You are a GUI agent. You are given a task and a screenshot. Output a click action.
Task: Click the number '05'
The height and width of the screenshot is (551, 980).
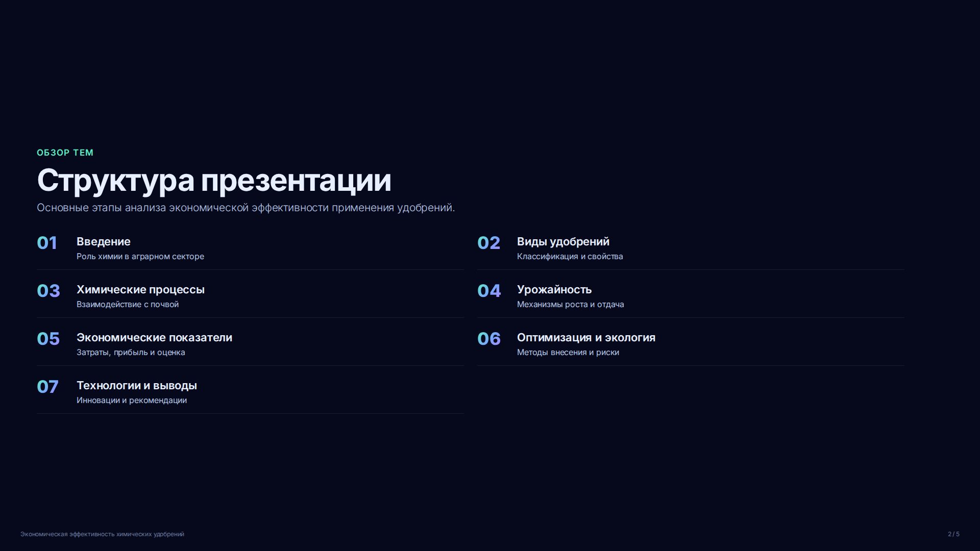coord(48,339)
